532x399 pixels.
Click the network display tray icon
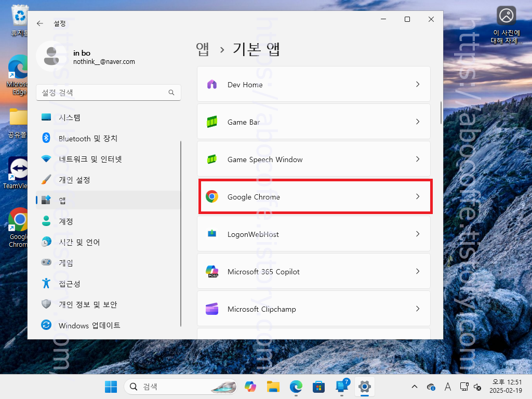click(464, 387)
